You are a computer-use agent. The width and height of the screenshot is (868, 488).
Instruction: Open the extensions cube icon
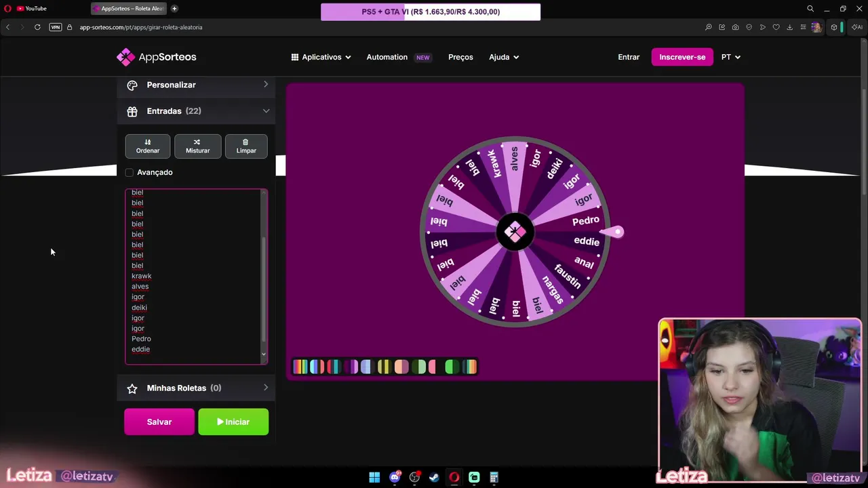(x=834, y=27)
